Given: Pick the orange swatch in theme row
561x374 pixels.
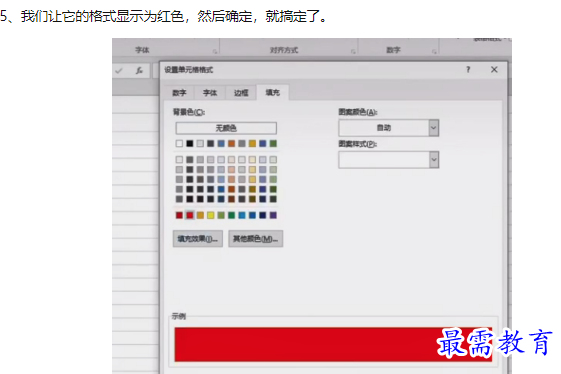Looking at the screenshot, I should tap(231, 144).
